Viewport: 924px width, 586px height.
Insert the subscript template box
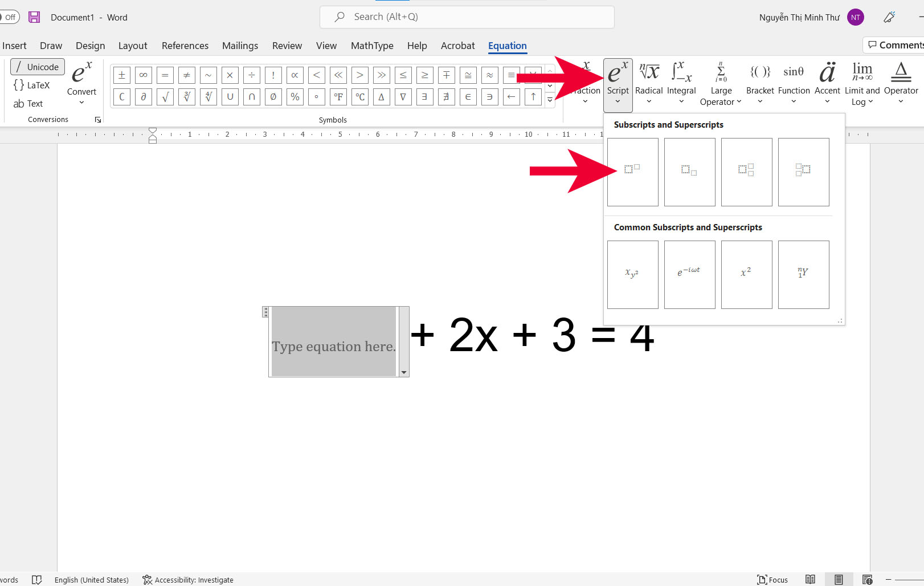689,172
